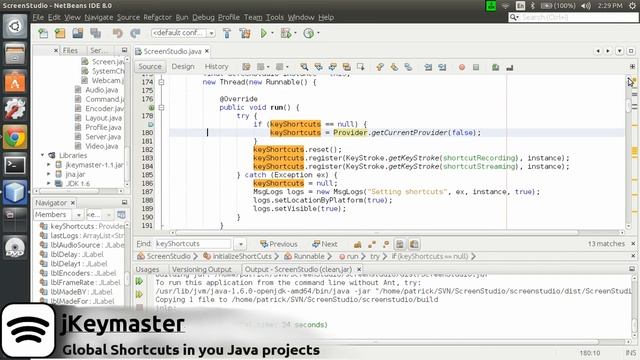Start macro recording with red circle icon
Viewport: 640px width, 360px height.
click(x=462, y=67)
